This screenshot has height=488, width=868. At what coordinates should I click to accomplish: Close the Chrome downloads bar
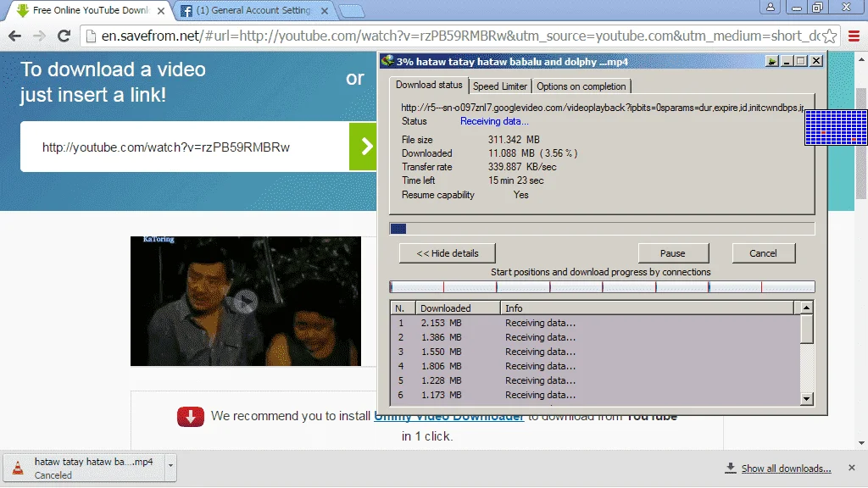point(851,468)
